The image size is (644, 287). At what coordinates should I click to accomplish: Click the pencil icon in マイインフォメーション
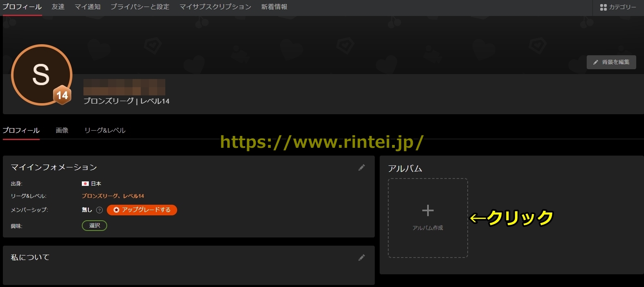pos(361,167)
